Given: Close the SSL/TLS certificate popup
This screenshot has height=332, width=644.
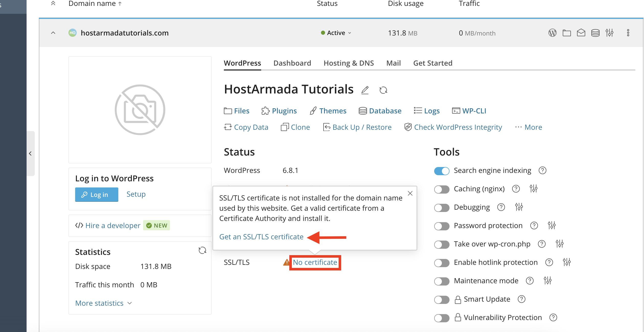Looking at the screenshot, I should click(410, 194).
